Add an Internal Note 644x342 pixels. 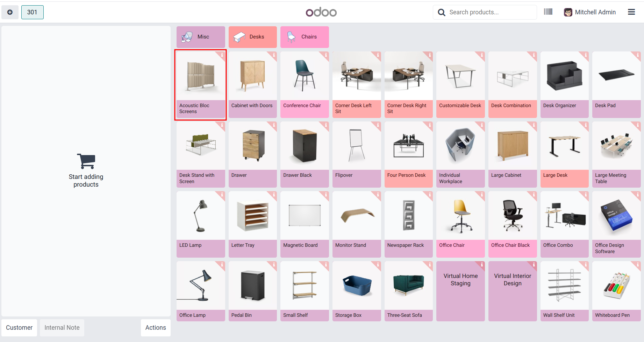(62, 328)
